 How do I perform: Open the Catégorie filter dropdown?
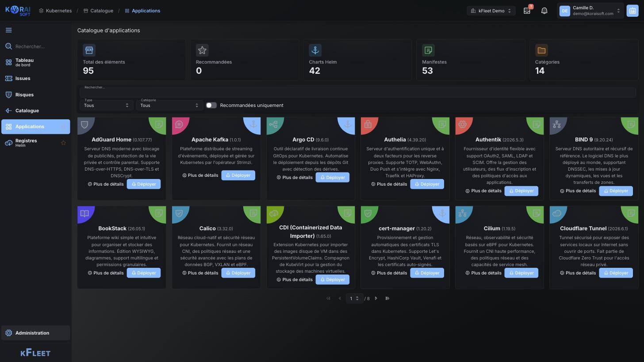pyautogui.click(x=169, y=105)
